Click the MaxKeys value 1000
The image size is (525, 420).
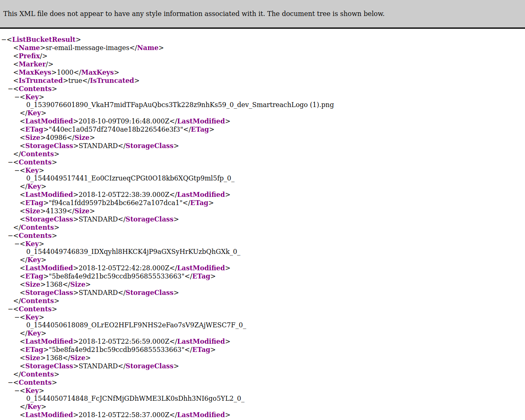point(65,73)
